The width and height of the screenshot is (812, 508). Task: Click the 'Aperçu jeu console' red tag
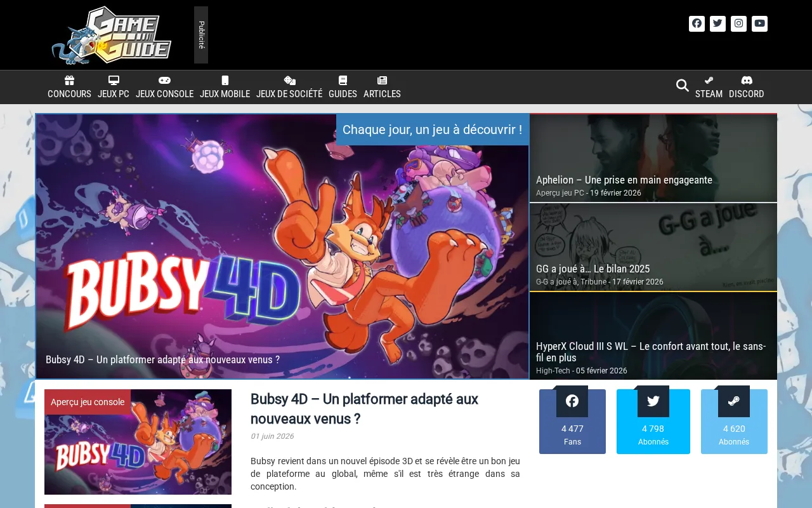(88, 402)
